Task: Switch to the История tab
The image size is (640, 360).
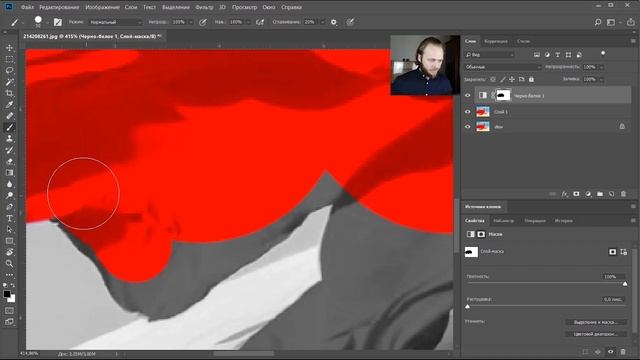Action: click(x=564, y=221)
